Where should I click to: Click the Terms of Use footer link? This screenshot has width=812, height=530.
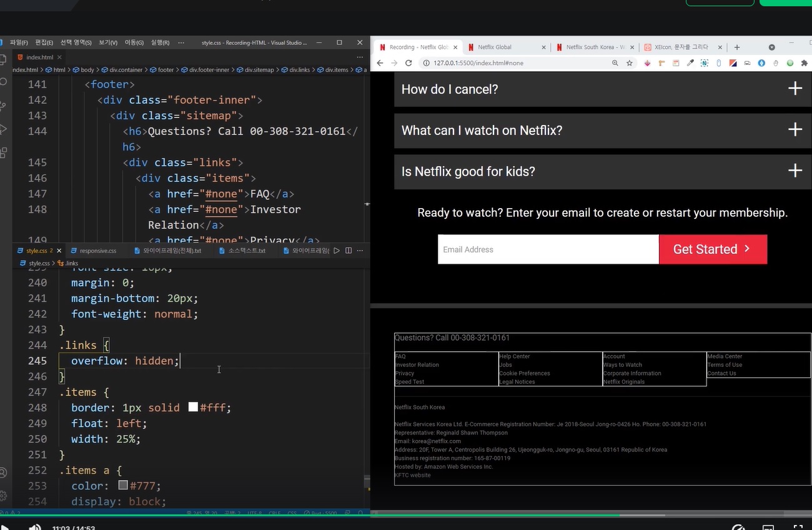click(725, 365)
